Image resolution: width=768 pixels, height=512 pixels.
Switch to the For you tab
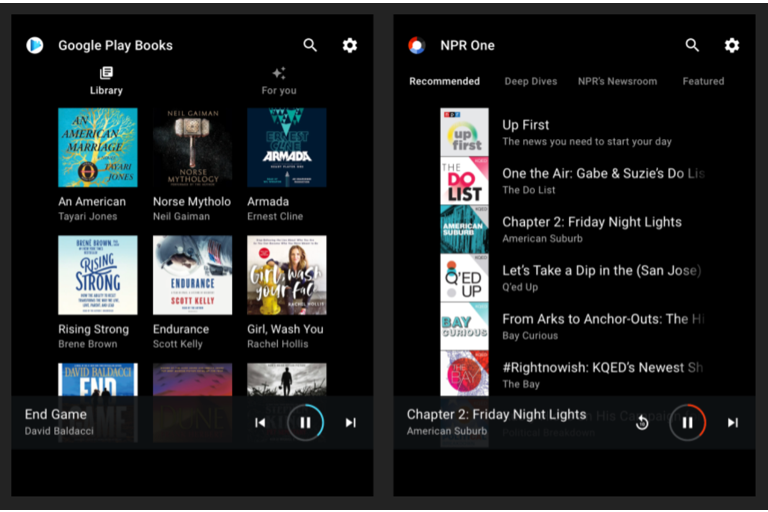click(279, 81)
